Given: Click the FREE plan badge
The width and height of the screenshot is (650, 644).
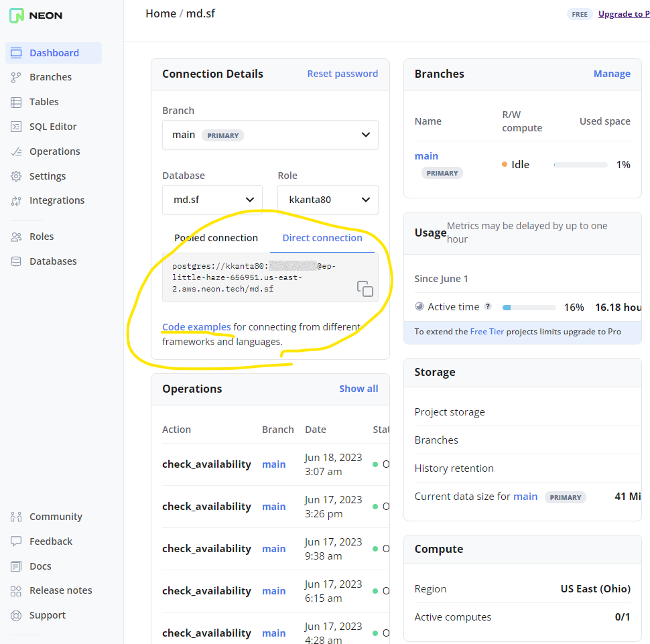Looking at the screenshot, I should coord(580,14).
